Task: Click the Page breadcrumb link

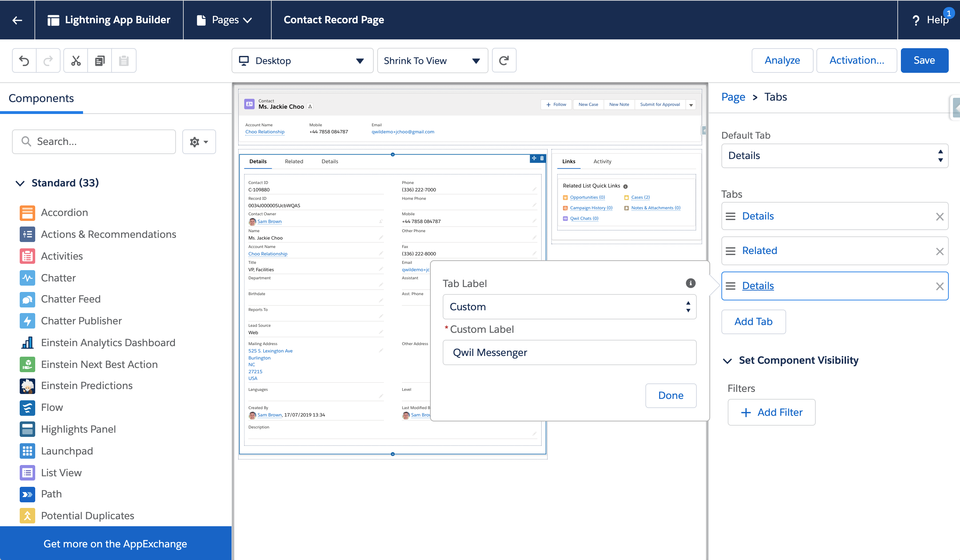Action: [733, 97]
